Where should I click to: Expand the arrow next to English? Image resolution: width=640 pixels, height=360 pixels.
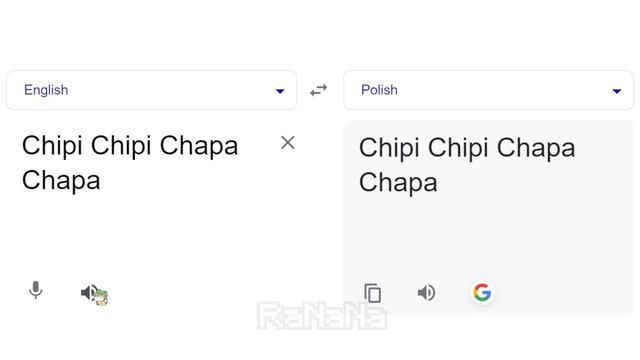280,91
